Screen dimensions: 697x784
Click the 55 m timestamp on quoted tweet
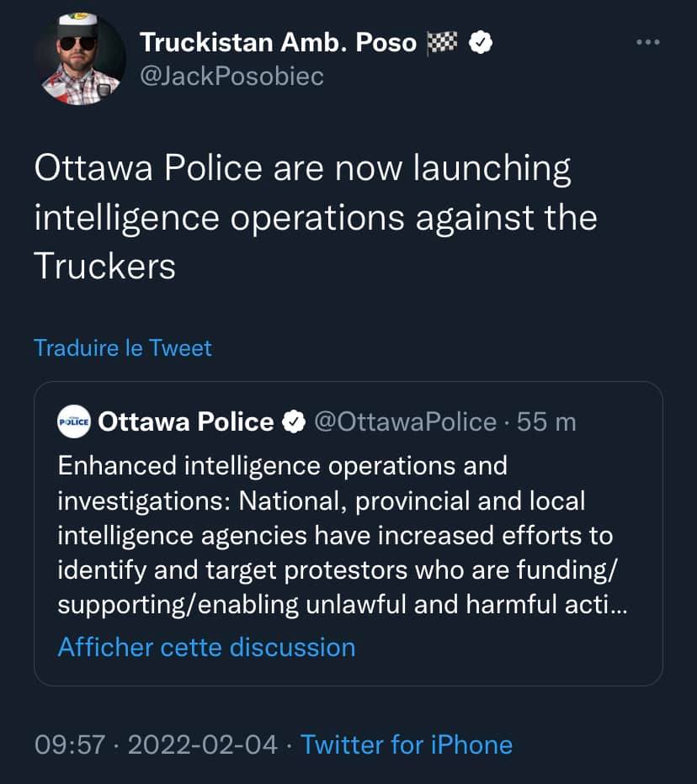[546, 422]
